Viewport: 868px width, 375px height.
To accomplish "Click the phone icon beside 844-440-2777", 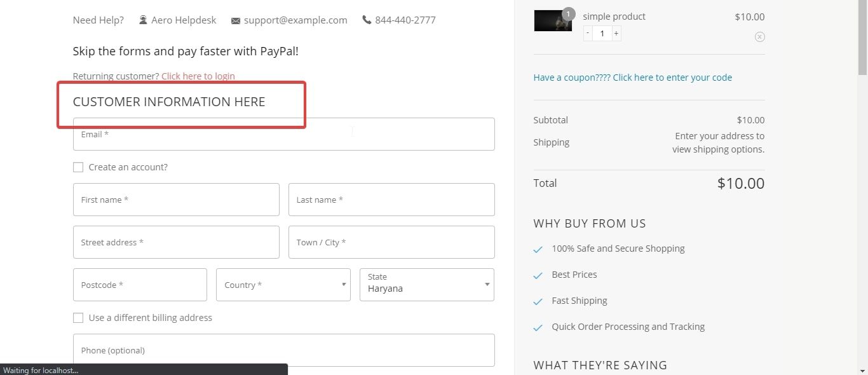I will (367, 20).
